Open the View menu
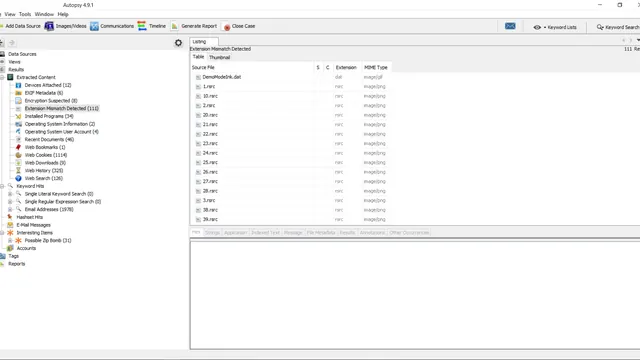 tap(10, 14)
